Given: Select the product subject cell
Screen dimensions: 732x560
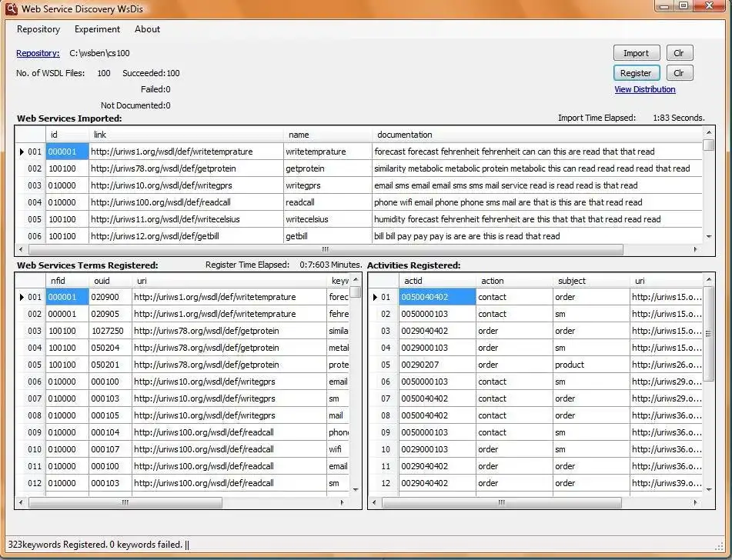Looking at the screenshot, I should coord(591,365).
